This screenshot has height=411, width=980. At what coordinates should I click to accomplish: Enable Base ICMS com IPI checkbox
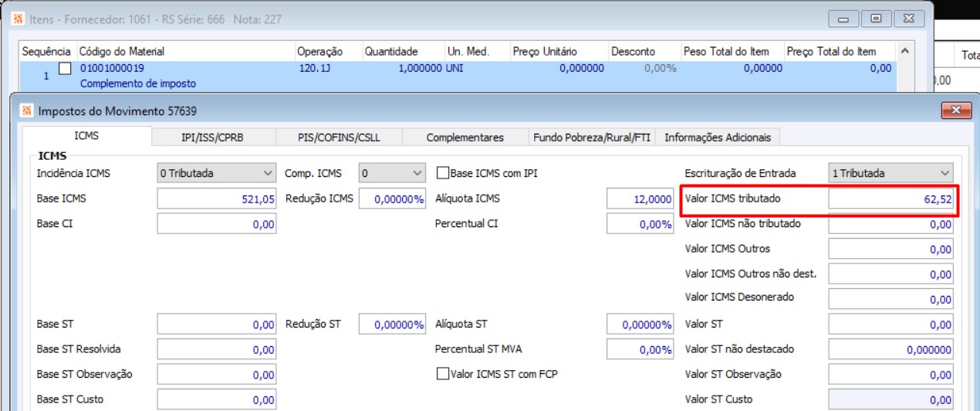click(x=443, y=173)
